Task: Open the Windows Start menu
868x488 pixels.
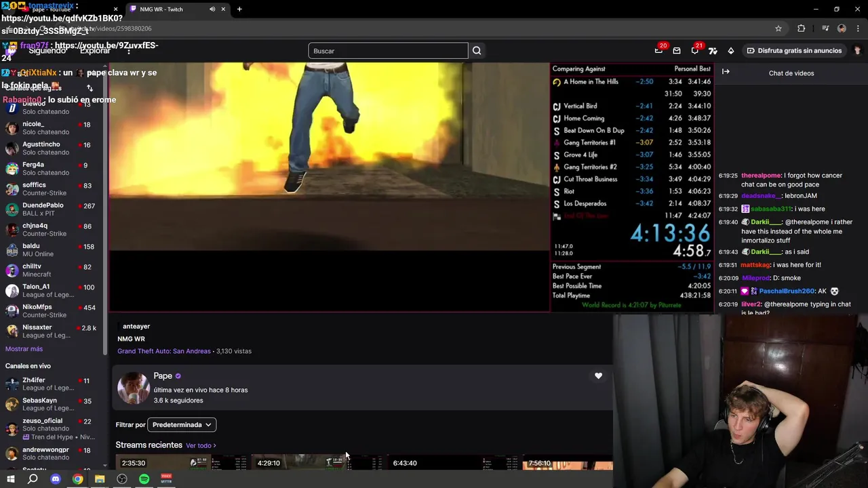Action: (x=10, y=479)
